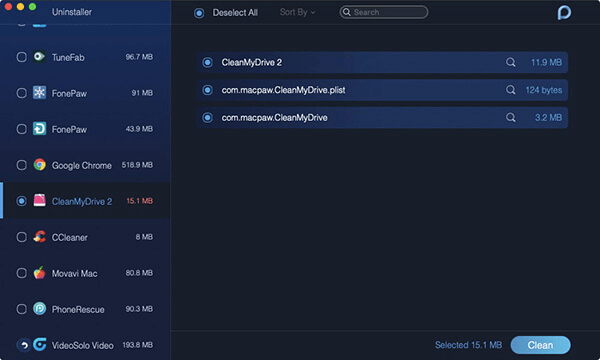Click the TuneFab app name
Image resolution: width=600 pixels, height=360 pixels.
pos(68,57)
